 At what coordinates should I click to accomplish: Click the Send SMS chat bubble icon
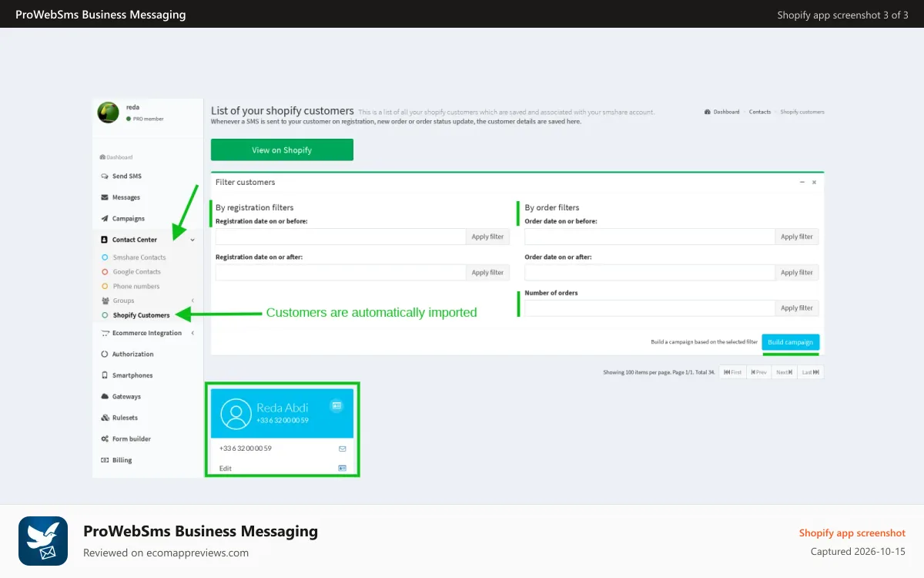tap(105, 176)
